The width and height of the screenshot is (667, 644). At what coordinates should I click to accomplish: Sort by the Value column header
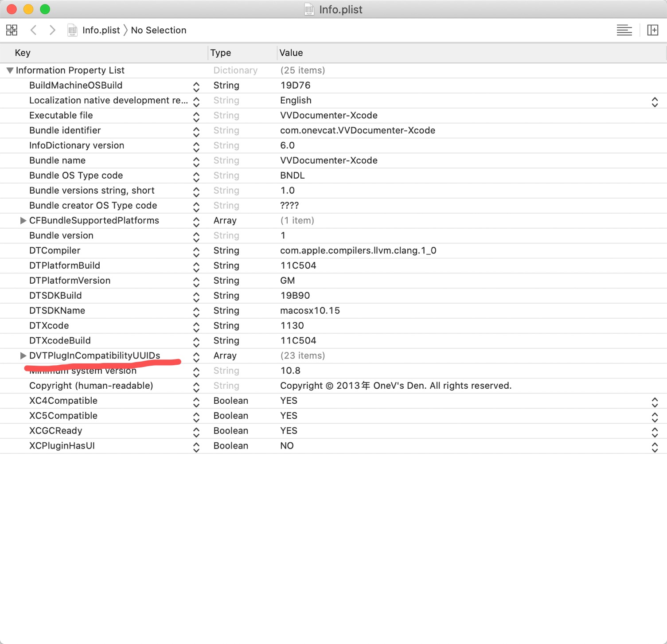[x=291, y=53]
